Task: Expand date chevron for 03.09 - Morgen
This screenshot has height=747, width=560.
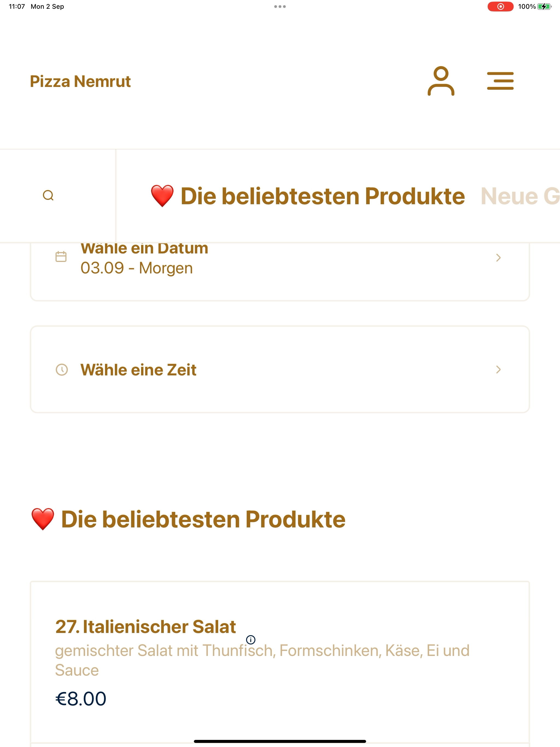Action: tap(498, 258)
